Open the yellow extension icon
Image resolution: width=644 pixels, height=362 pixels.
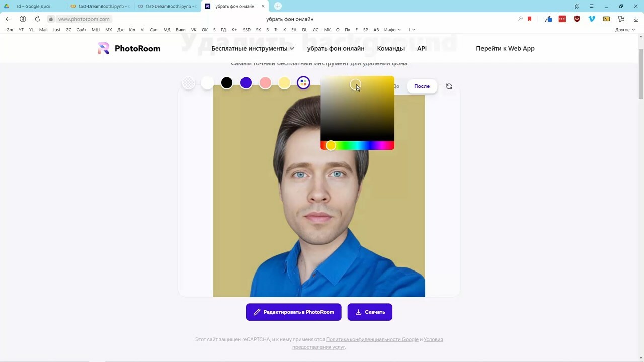coord(606,19)
